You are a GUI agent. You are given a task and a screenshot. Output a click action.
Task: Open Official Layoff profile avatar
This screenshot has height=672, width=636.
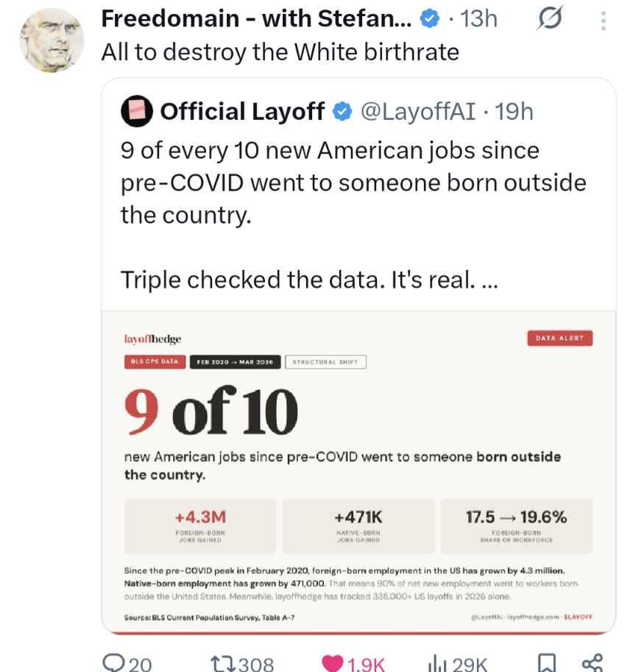(136, 112)
